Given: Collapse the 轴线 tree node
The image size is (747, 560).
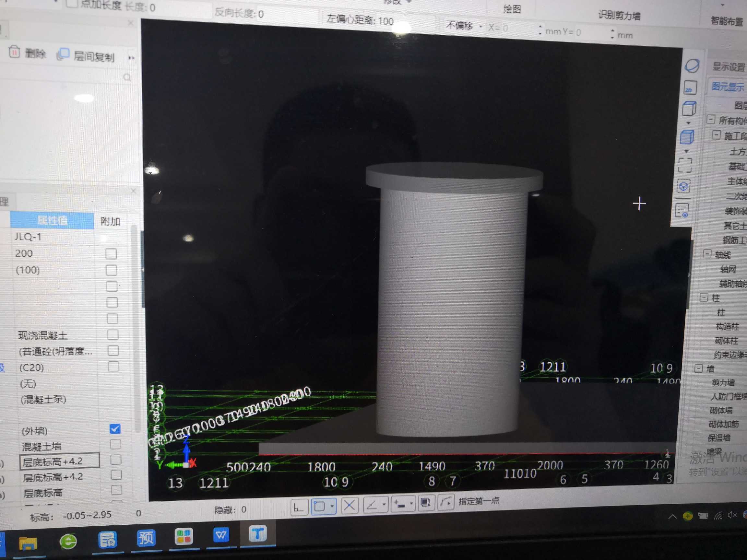Looking at the screenshot, I should [x=707, y=254].
